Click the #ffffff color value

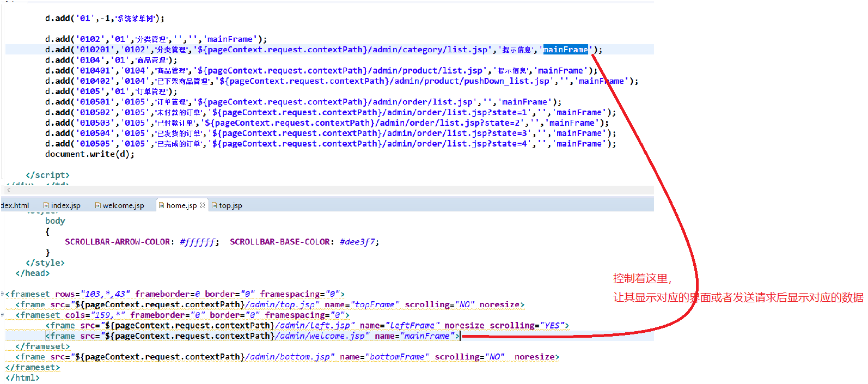click(x=197, y=242)
